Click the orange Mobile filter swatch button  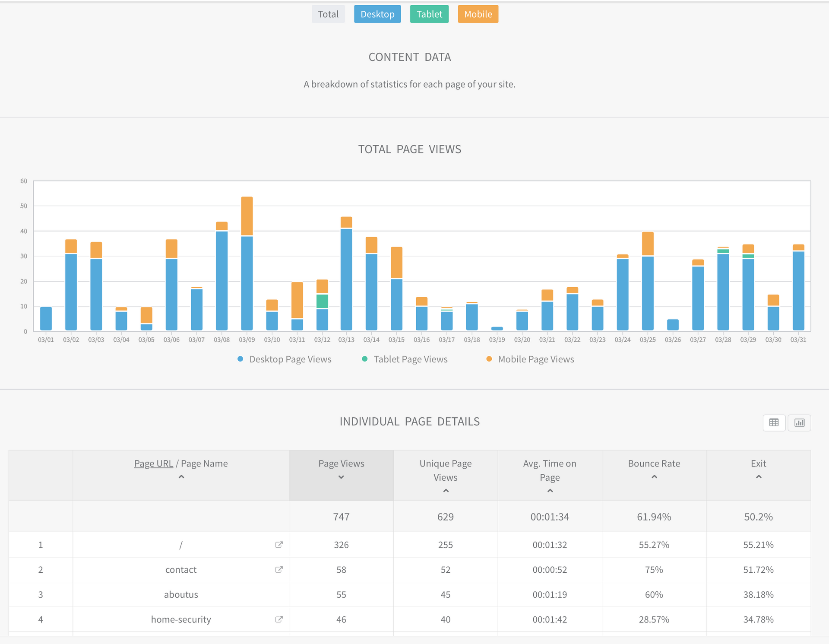pyautogui.click(x=478, y=14)
